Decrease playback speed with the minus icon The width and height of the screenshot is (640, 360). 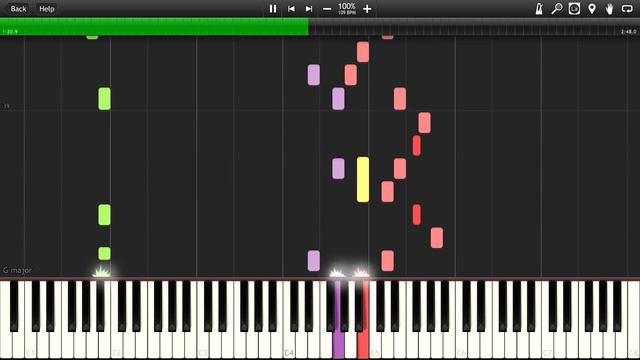click(x=327, y=9)
